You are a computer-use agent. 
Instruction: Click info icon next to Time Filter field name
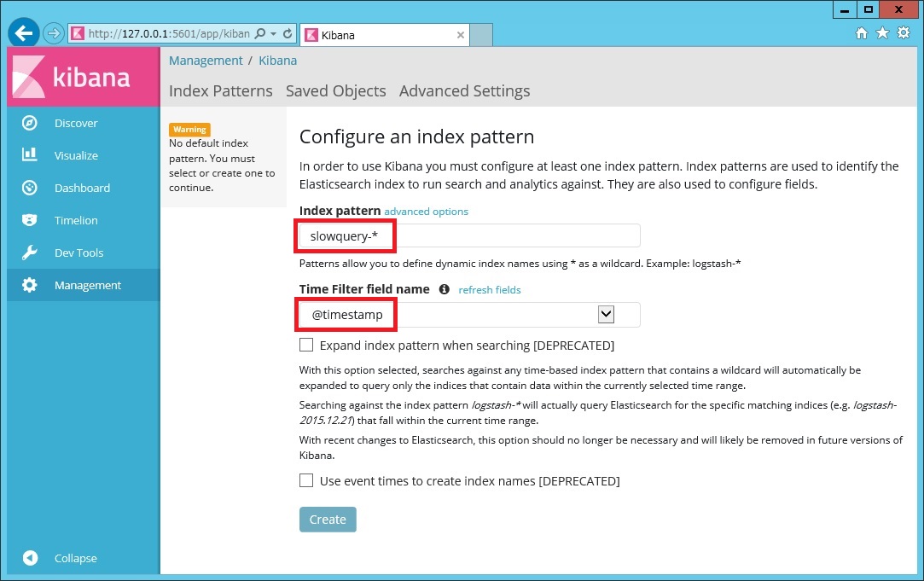(x=445, y=289)
